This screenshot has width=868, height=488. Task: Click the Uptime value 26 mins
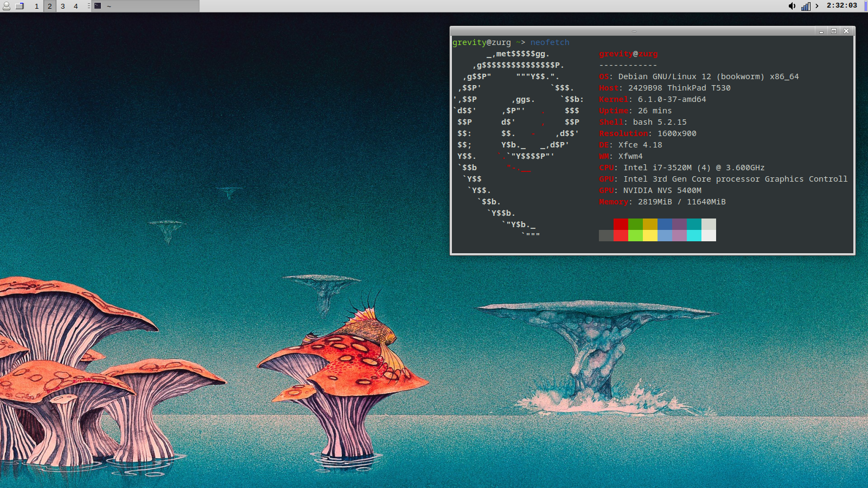655,111
